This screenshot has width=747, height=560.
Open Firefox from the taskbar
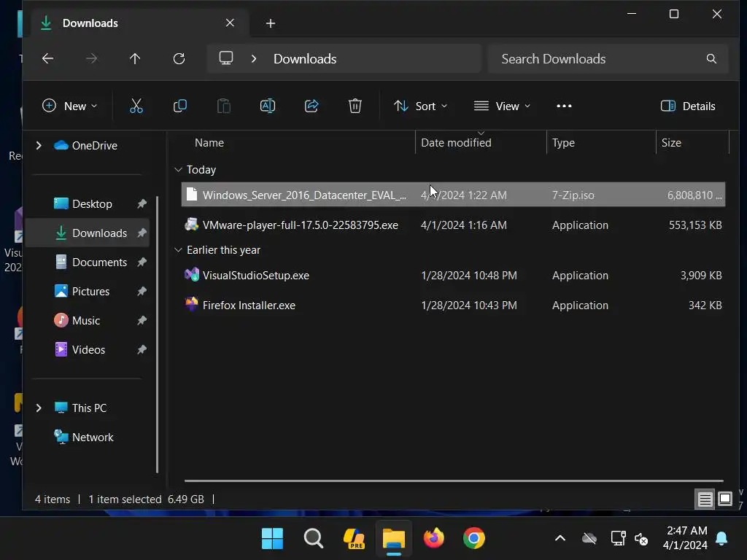click(433, 539)
